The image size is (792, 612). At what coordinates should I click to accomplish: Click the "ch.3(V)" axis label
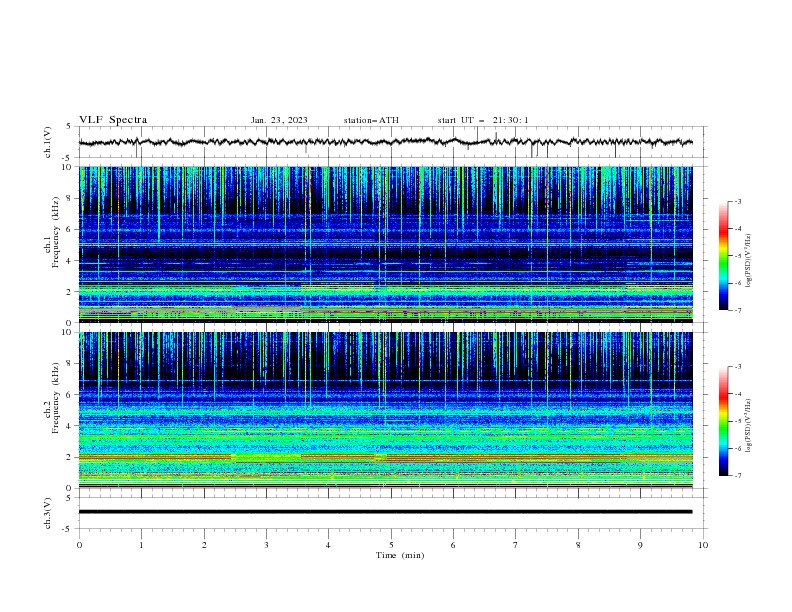coord(48,513)
